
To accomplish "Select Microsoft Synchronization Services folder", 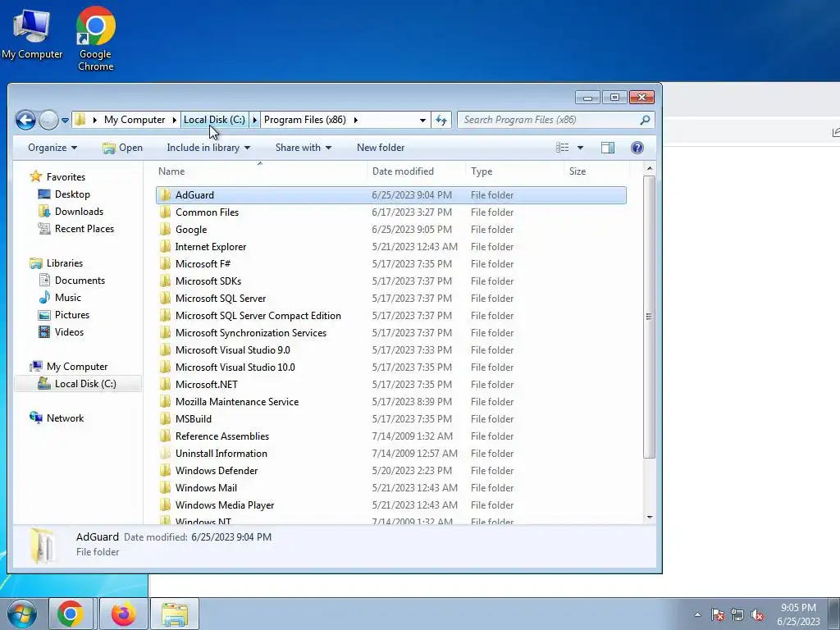I will (251, 333).
